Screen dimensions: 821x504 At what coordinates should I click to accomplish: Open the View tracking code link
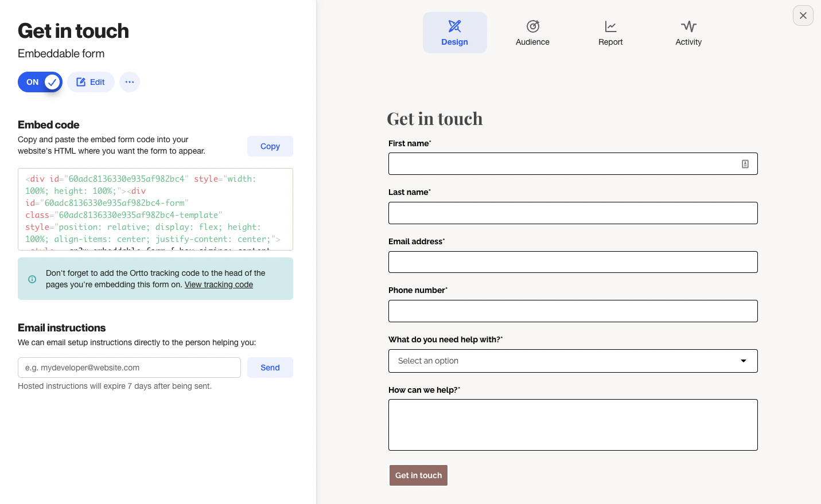(219, 285)
